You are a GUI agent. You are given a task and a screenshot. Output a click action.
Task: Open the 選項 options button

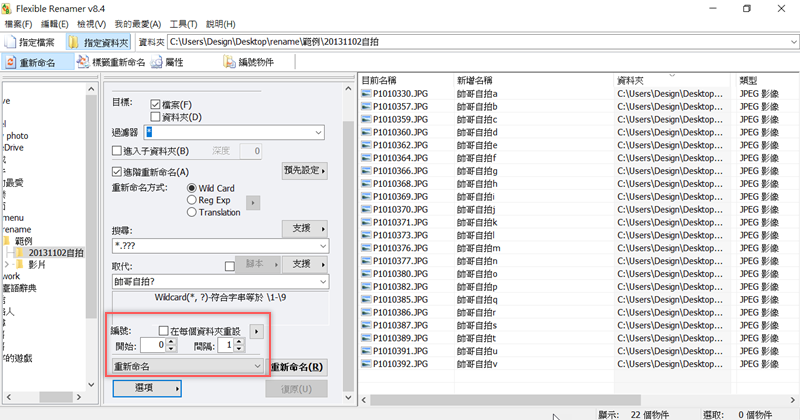[x=147, y=388]
